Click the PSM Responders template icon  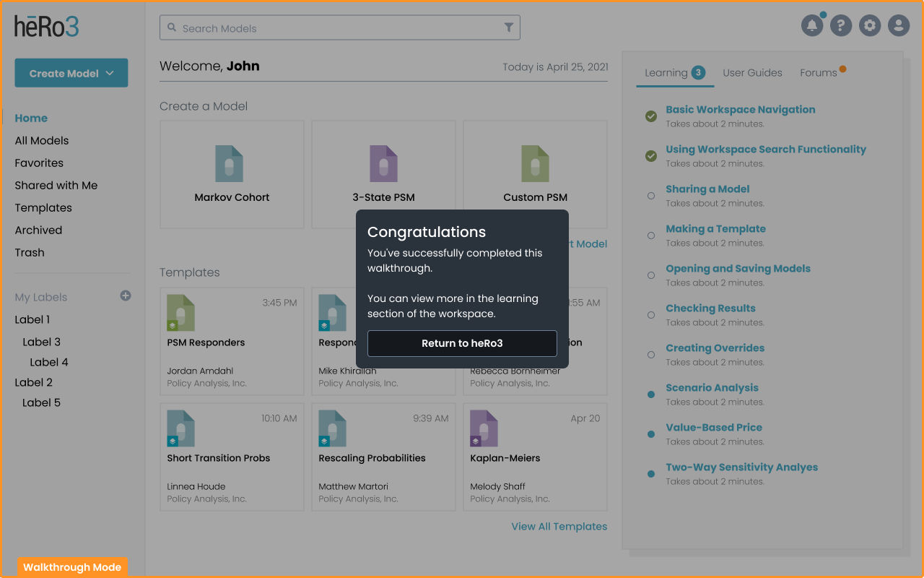[180, 313]
